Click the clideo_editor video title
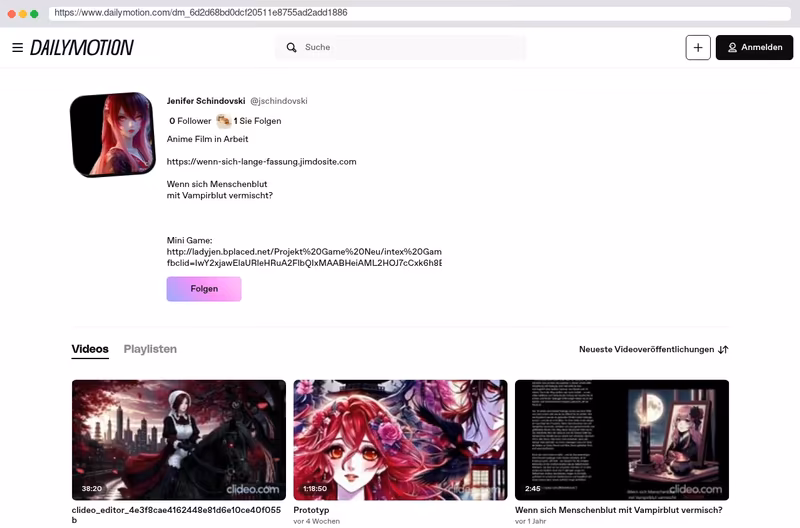The image size is (800, 528). pyautogui.click(x=176, y=515)
